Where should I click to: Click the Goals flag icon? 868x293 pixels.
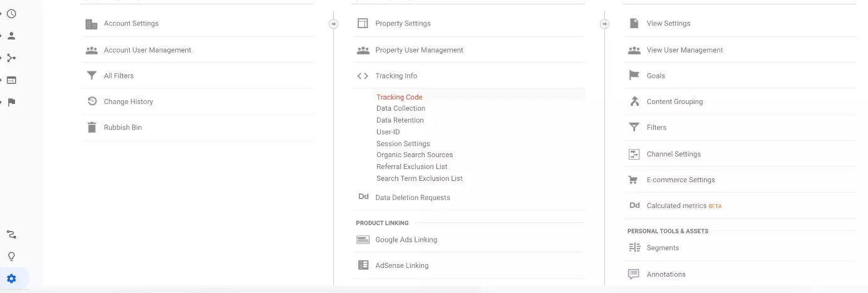coord(634,76)
